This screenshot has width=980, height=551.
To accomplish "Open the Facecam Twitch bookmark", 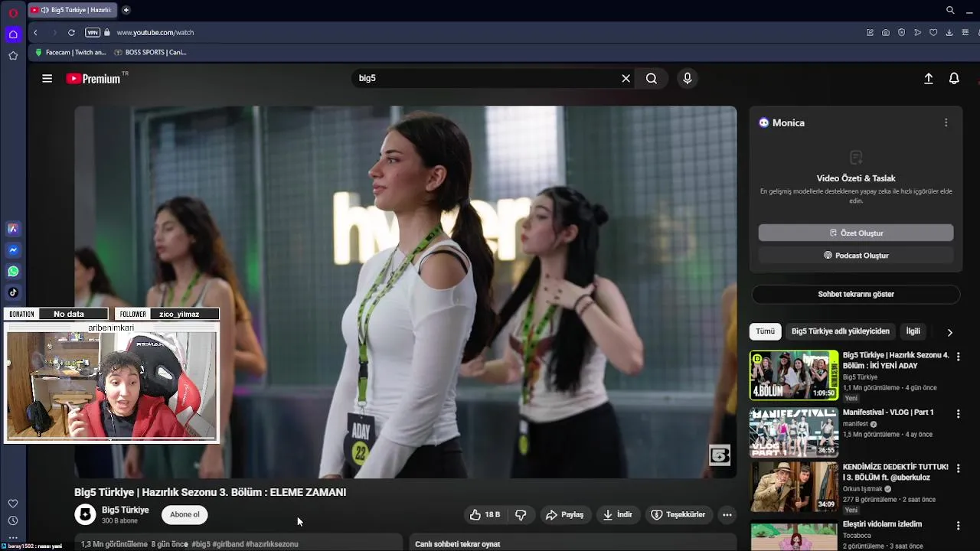I will tap(70, 52).
